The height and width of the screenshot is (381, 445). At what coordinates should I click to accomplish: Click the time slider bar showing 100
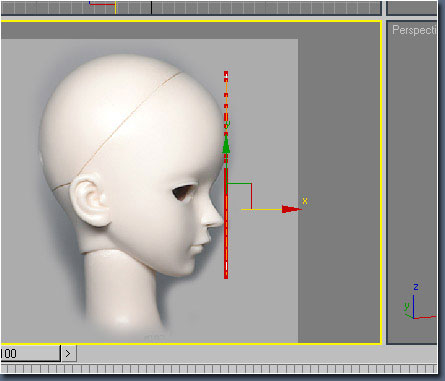(x=30, y=353)
